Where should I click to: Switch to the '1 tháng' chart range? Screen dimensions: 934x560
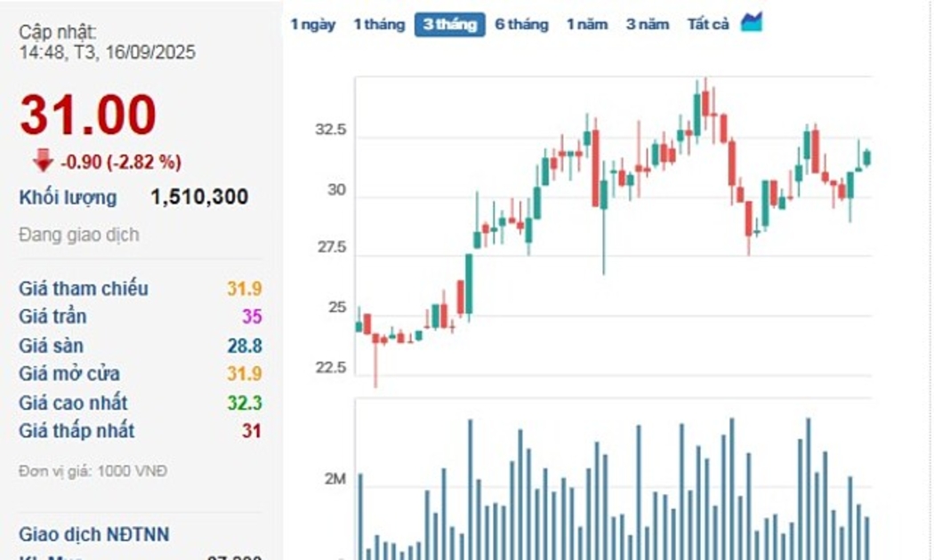point(379,25)
